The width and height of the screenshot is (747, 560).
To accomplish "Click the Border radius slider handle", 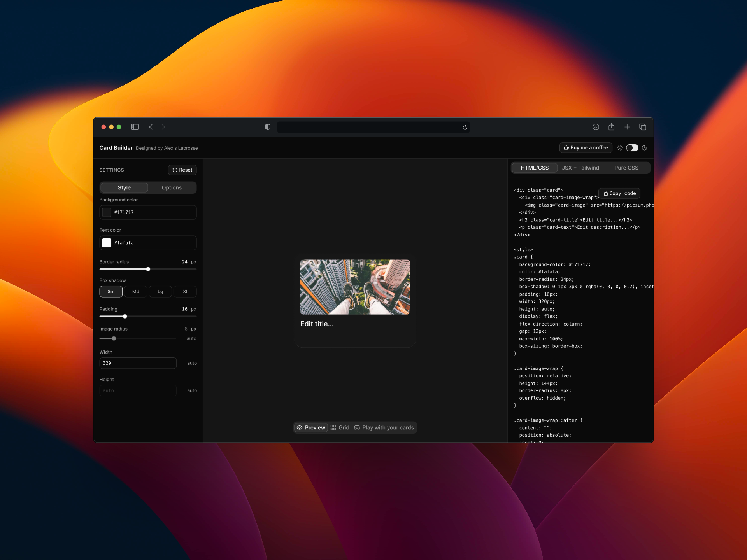I will (x=148, y=269).
